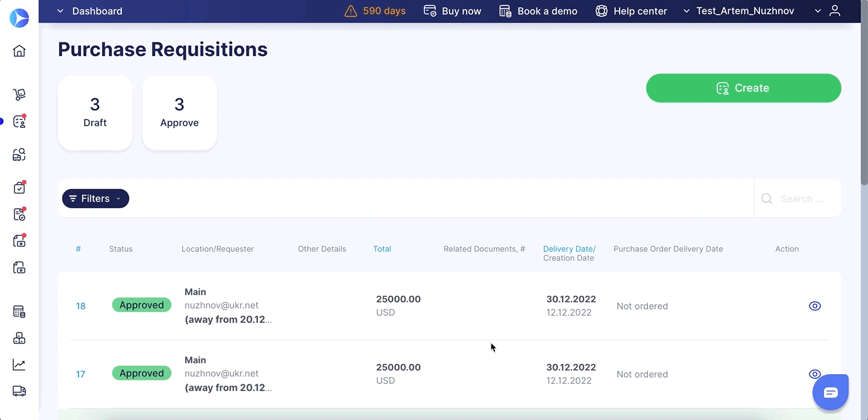This screenshot has height=420, width=868.
Task: Sort by the Delivery Date column header
Action: pos(569,249)
